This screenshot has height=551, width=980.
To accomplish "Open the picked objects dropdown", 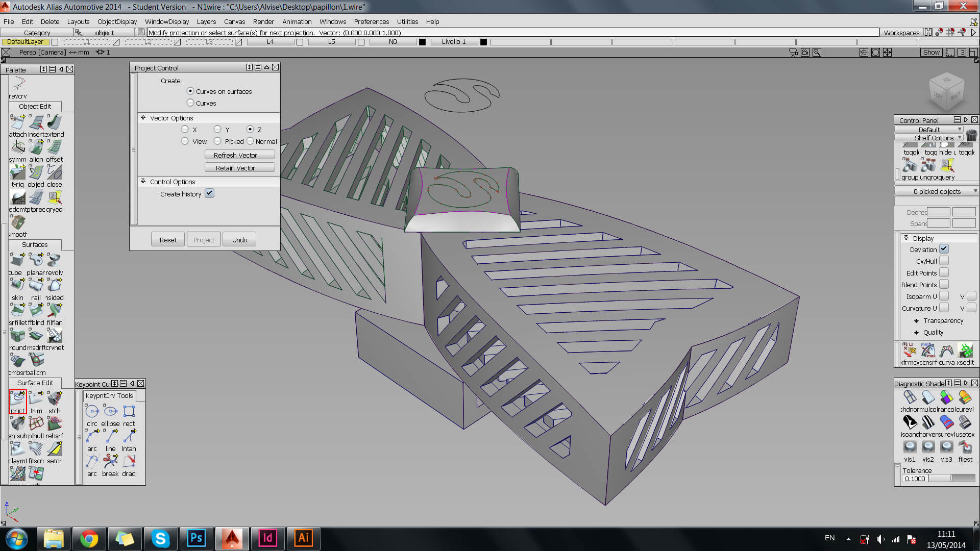I will [x=937, y=191].
